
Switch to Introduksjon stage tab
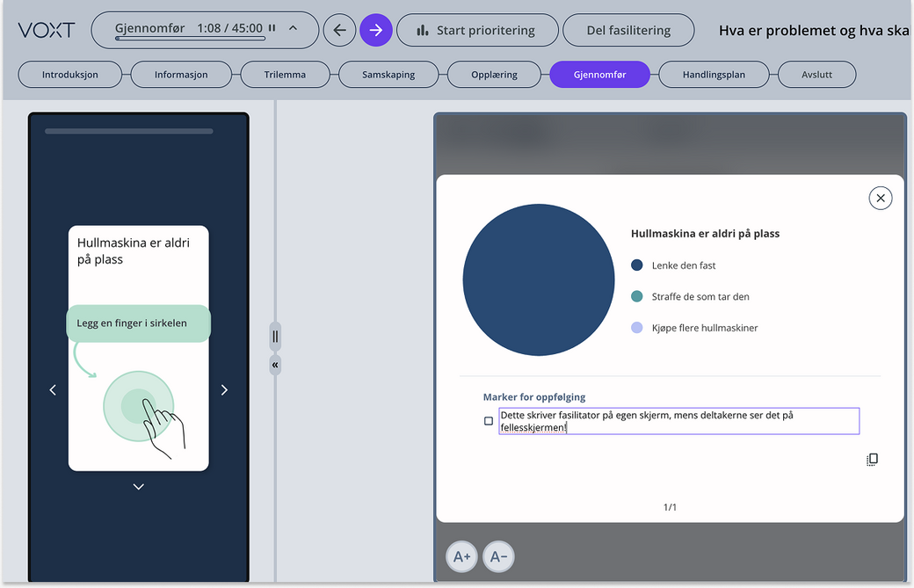[x=70, y=75]
